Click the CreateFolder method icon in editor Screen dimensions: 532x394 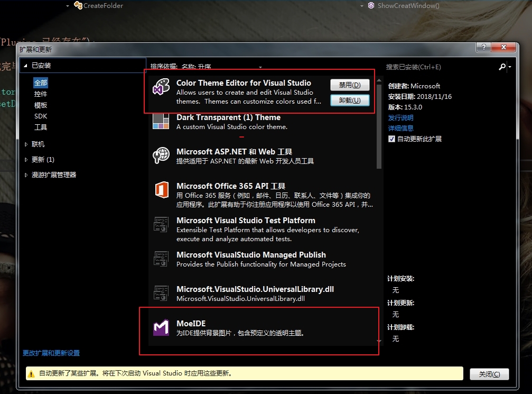78,5
